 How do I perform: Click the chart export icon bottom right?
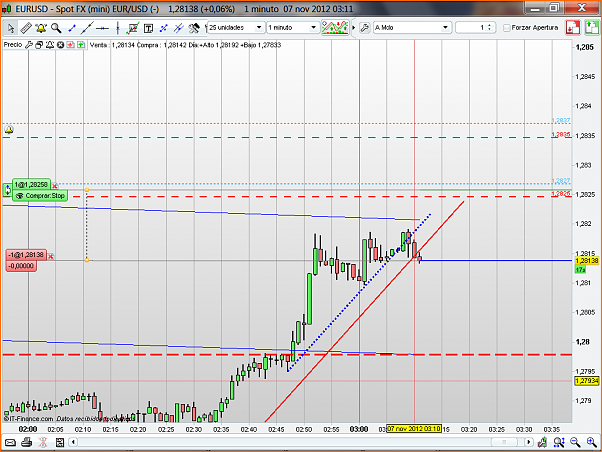click(542, 442)
